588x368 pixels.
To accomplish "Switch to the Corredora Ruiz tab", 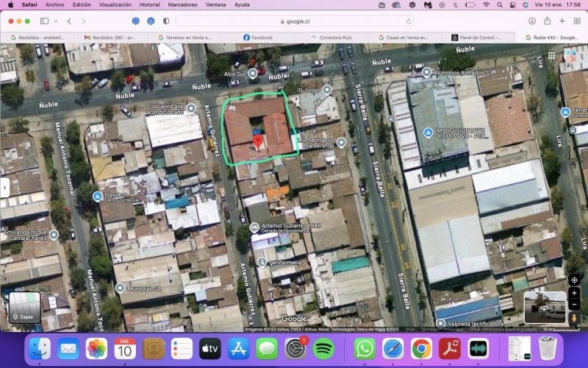I will tap(331, 38).
